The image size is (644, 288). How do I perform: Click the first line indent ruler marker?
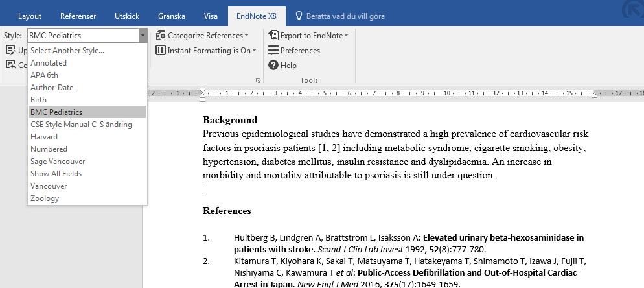point(202,91)
